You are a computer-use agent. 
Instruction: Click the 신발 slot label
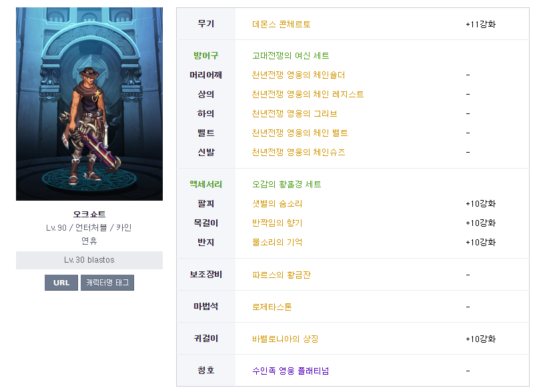pos(206,152)
